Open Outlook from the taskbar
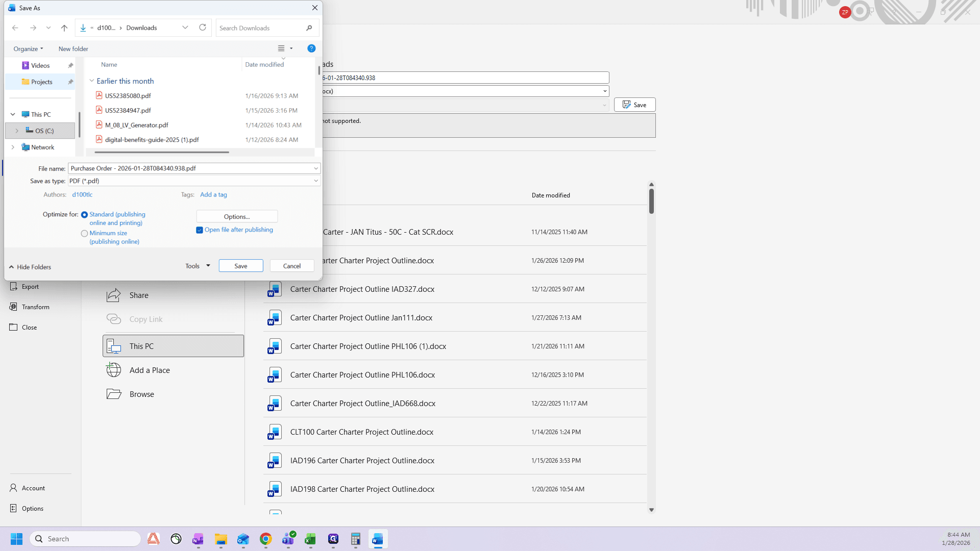Screen dimensions: 980x551 [x=243, y=539]
